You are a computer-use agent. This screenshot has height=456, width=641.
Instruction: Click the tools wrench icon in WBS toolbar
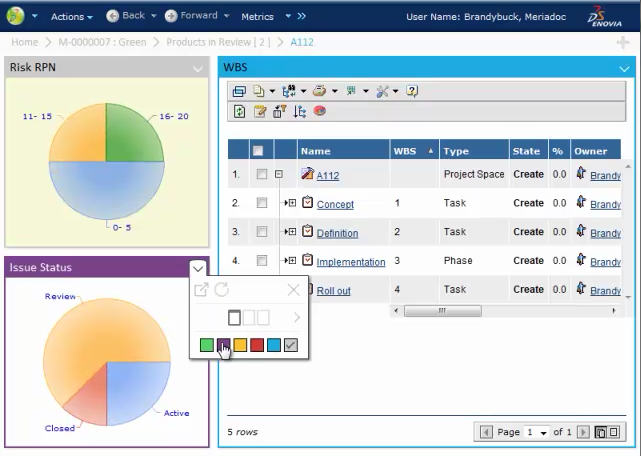tap(383, 91)
